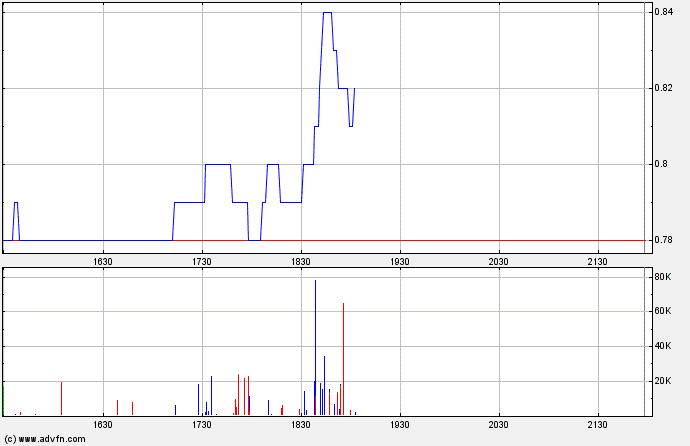Click the red 0.78 baseline right of 1930
The height and width of the screenshot is (446, 690).
[x=500, y=240]
